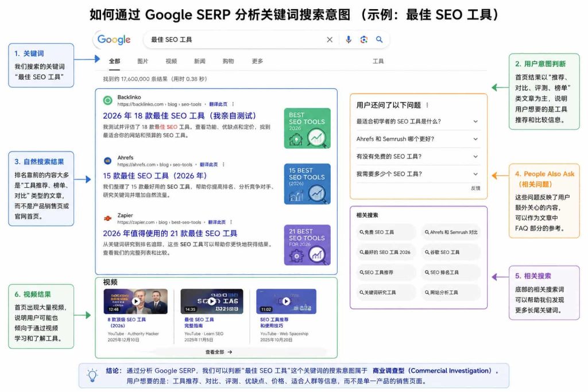Click the blue magnifier search icon

tap(379, 40)
